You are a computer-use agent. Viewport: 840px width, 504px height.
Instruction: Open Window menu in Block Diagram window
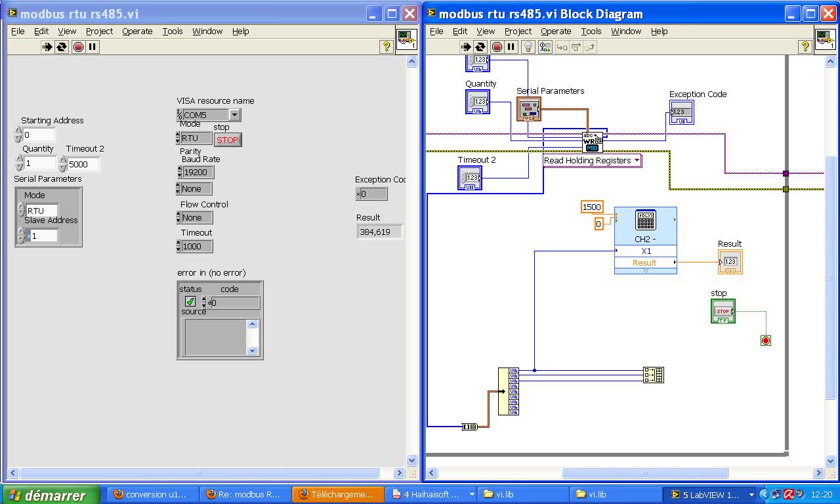coord(626,31)
